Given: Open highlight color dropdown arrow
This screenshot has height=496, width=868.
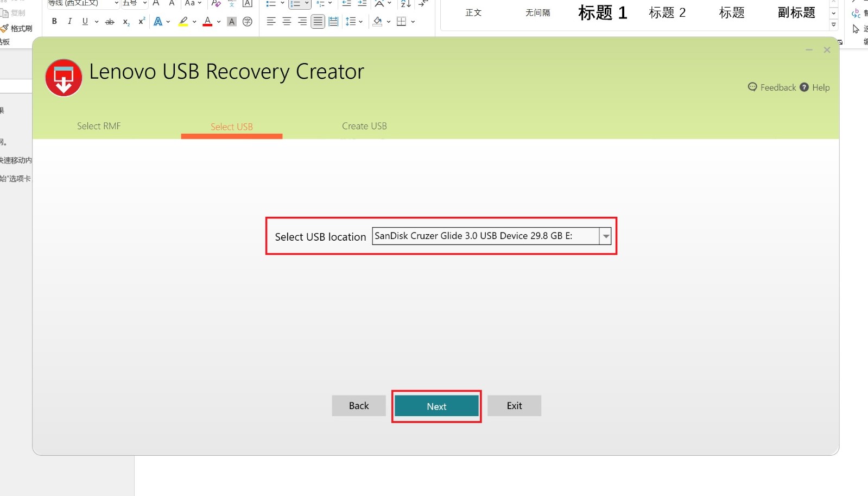Looking at the screenshot, I should tap(194, 22).
